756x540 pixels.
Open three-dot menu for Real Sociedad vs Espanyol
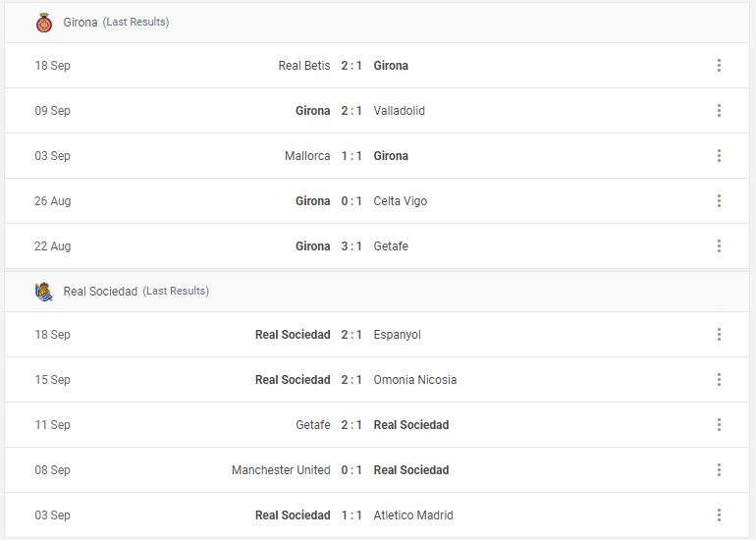[719, 335]
